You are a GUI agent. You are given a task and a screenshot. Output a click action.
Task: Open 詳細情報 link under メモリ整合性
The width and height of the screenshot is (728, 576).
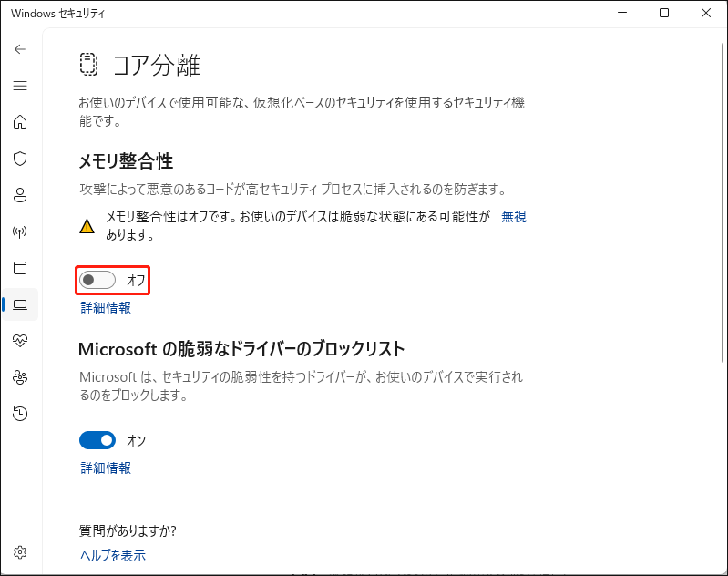[106, 307]
